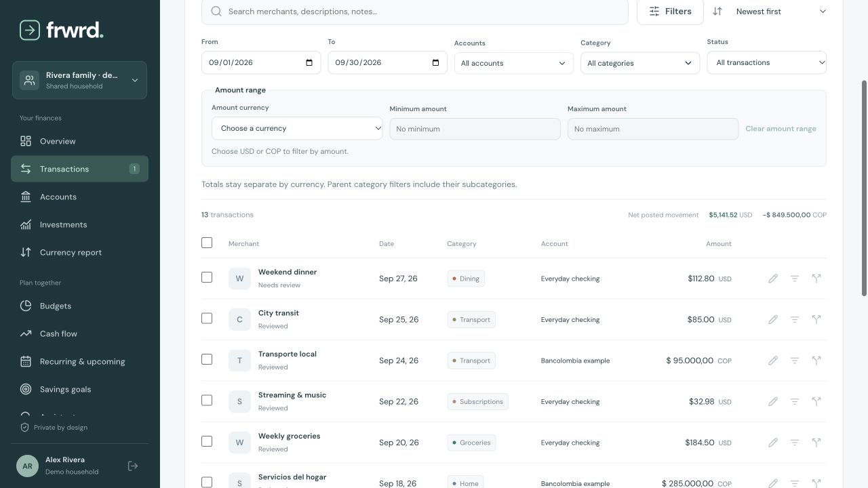
Task: Check the City transit row checkbox
Action: [207, 318]
